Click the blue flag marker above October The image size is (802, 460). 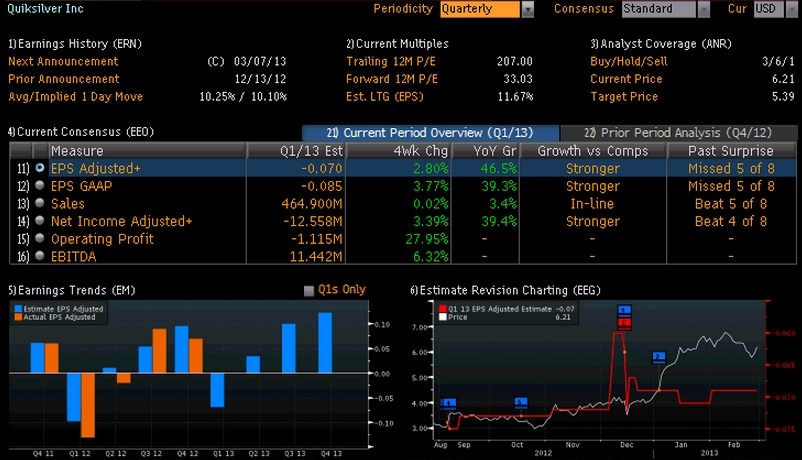(521, 403)
